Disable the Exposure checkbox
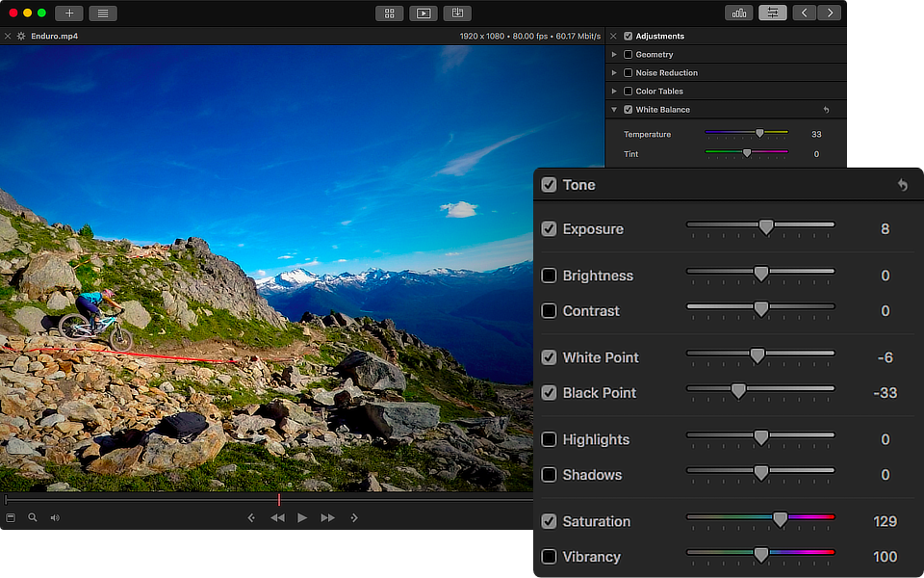Image resolution: width=924 pixels, height=578 pixels. [549, 229]
